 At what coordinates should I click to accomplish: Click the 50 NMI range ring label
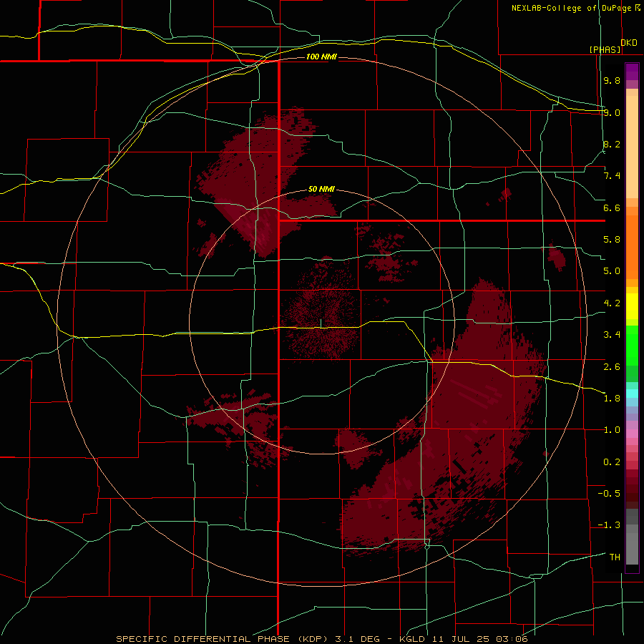tap(321, 189)
